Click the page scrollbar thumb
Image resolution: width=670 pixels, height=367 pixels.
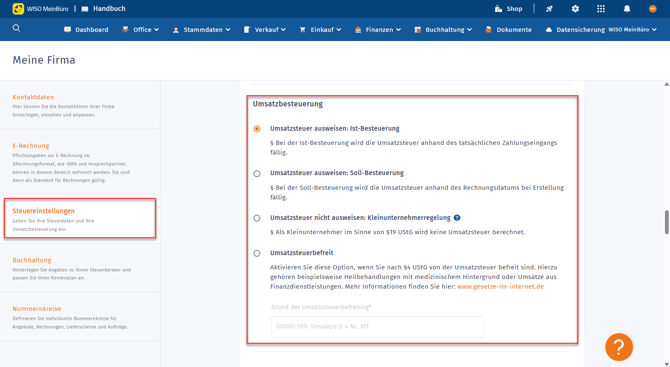tap(667, 222)
